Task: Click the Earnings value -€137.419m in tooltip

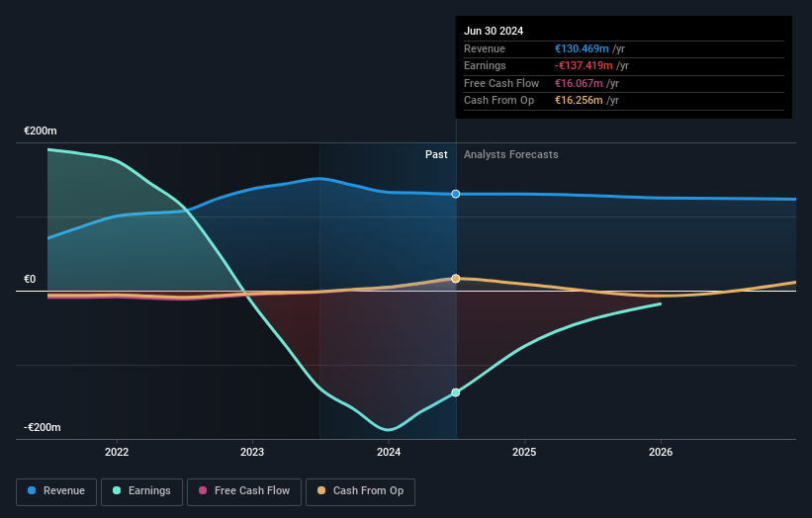Action: (584, 65)
